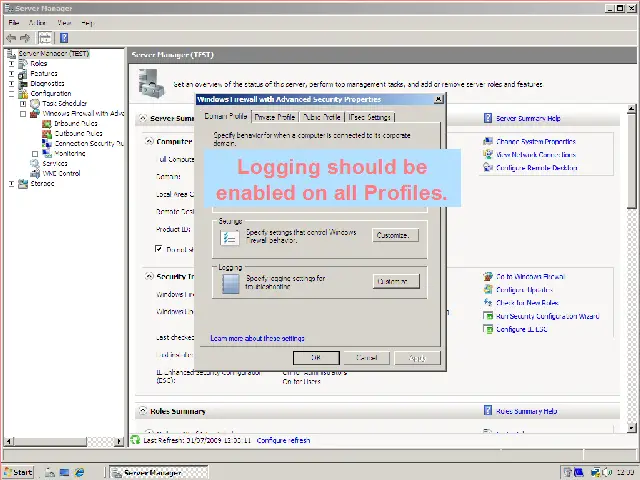Click the Go to Windows Firewall icon
640x480 pixels.
click(x=488, y=276)
